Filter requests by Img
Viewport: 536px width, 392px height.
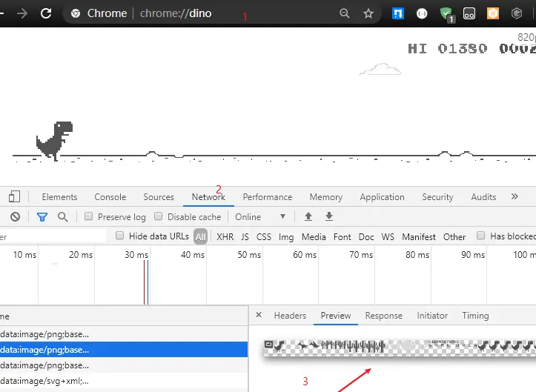click(x=286, y=237)
